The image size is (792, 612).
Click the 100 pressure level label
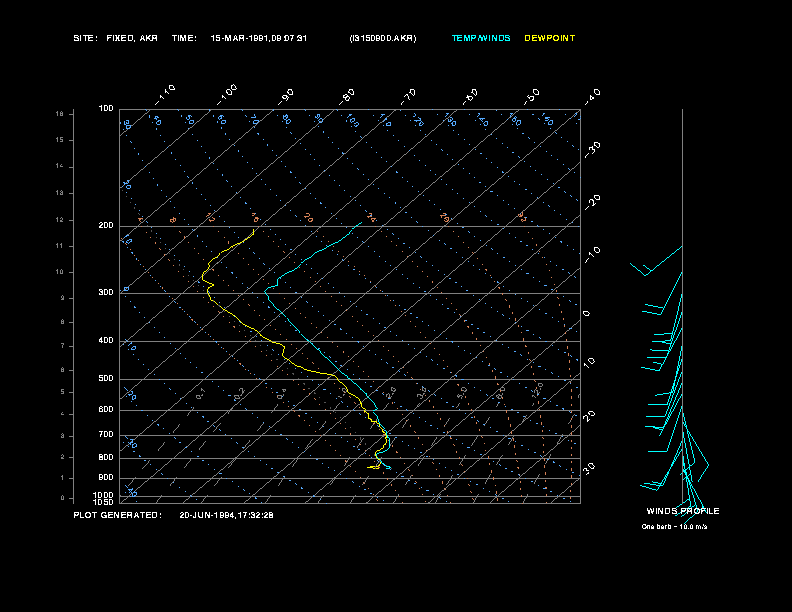(106, 109)
